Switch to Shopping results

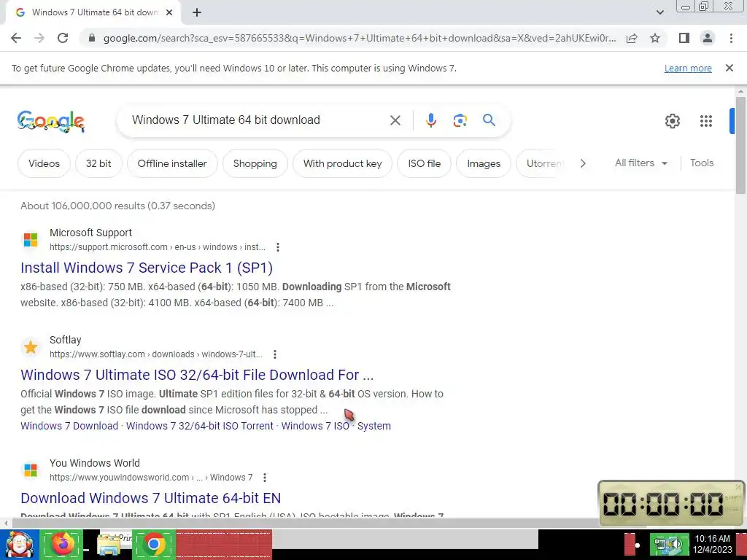point(255,163)
